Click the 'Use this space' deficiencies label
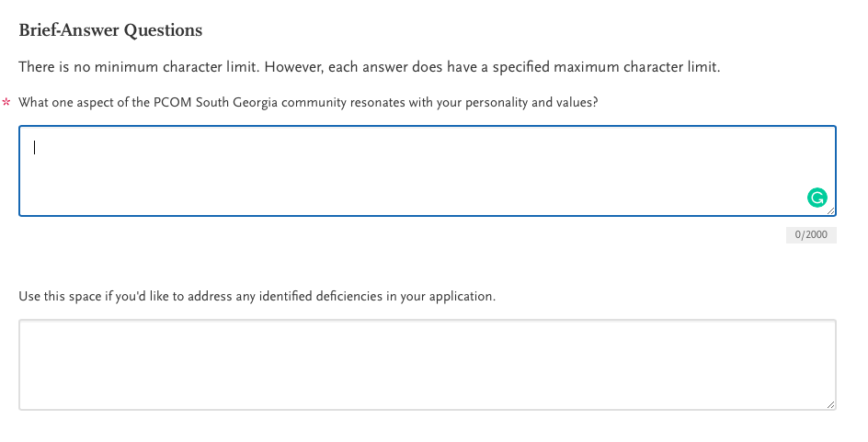 (257, 296)
